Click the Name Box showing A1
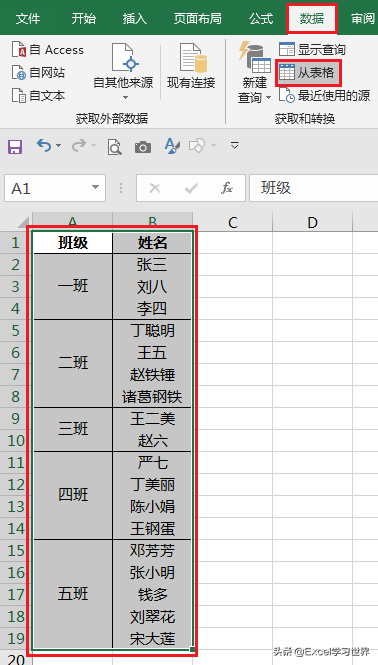Screen dimensions: 378x665 [55, 188]
